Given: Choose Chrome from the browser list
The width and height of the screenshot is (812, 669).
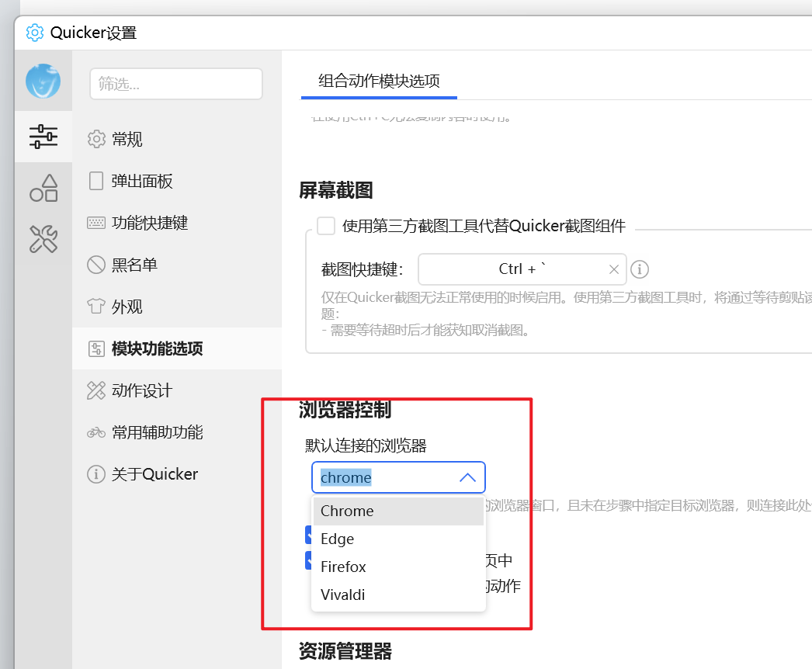Looking at the screenshot, I should point(398,511).
